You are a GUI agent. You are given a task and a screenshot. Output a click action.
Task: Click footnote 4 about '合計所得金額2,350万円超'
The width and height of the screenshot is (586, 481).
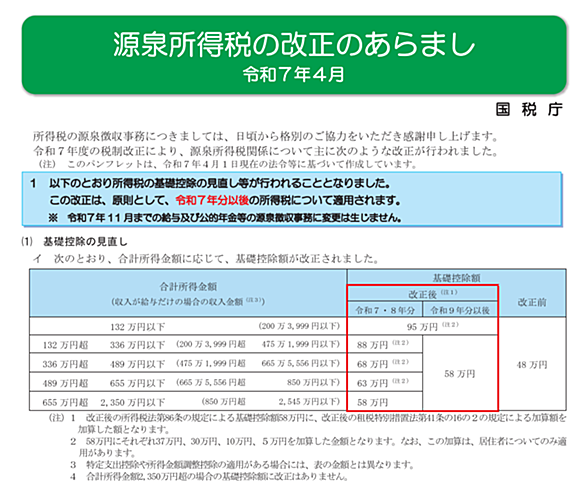[x=209, y=476]
